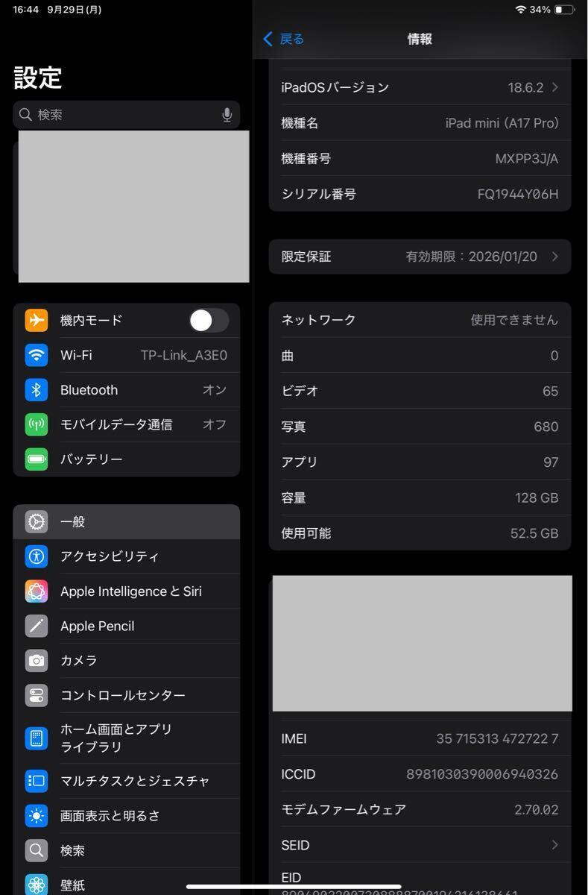
Task: Tap the 16:44 clock in status bar
Action: coord(26,10)
